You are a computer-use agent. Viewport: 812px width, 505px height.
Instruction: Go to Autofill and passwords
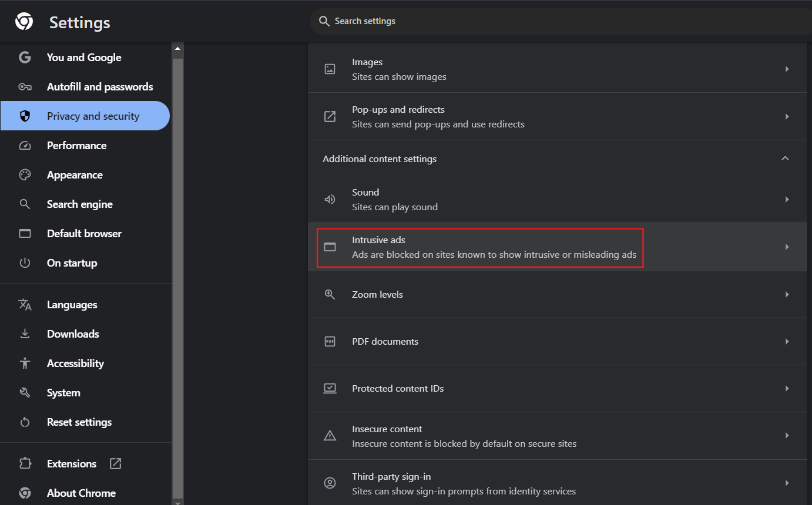[x=100, y=87]
